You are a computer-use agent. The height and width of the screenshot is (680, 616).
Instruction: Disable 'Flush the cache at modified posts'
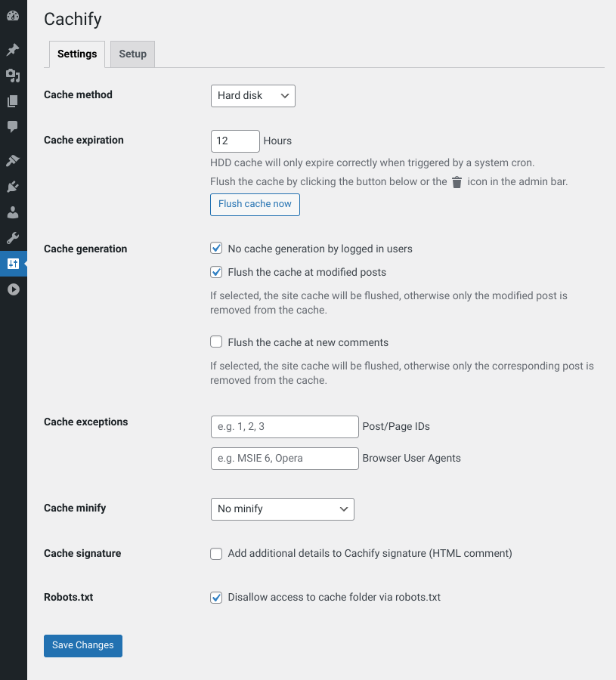(x=216, y=272)
